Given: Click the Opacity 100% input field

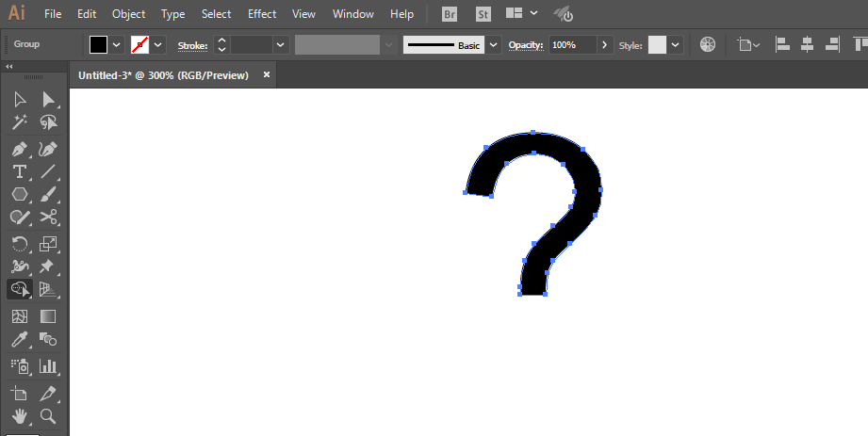Looking at the screenshot, I should (572, 45).
